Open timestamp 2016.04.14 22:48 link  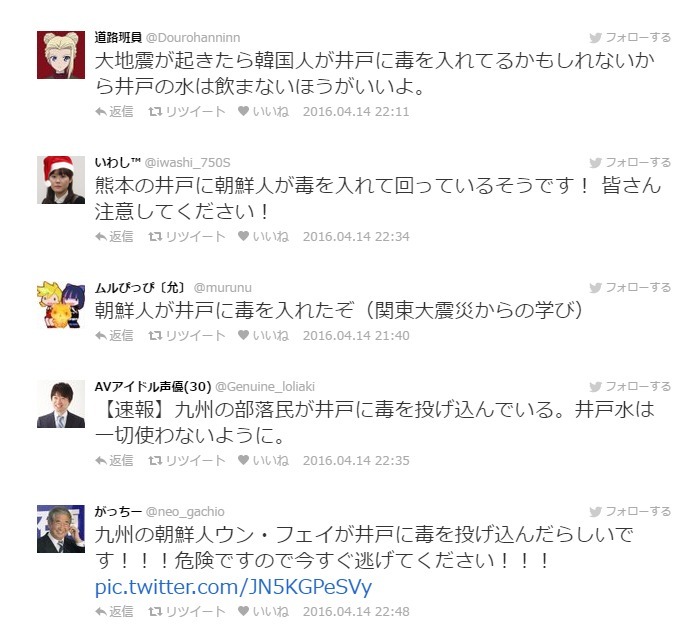pos(356,611)
